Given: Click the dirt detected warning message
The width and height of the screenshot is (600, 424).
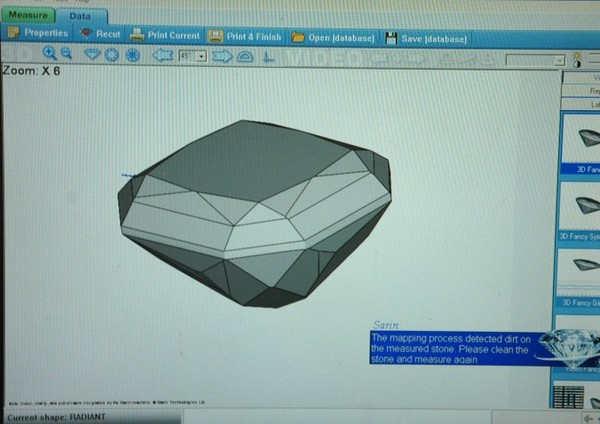Looking at the screenshot, I should [x=455, y=349].
